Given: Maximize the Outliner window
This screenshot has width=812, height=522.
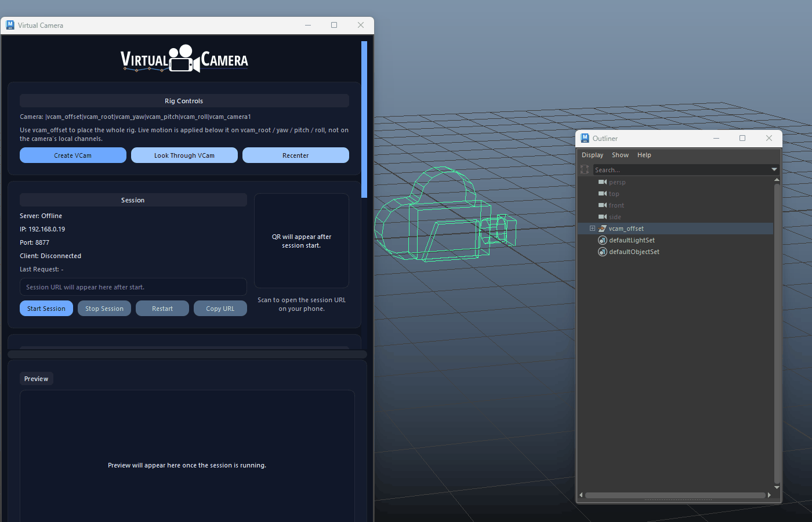Looking at the screenshot, I should pyautogui.click(x=742, y=138).
